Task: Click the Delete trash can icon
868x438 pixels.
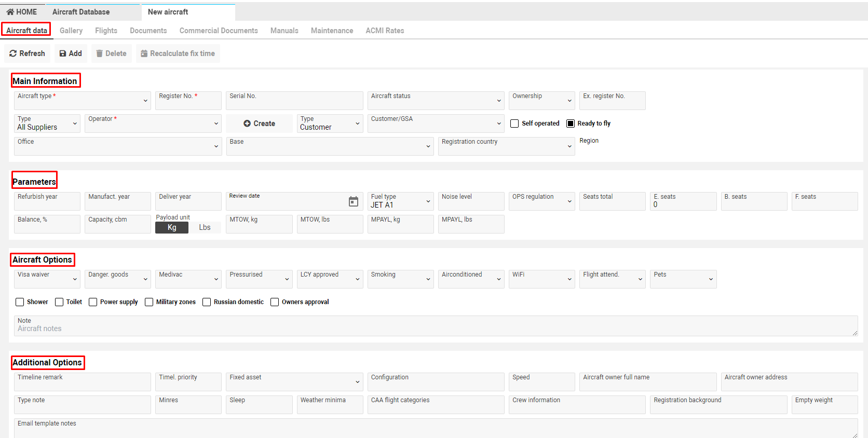Action: click(100, 53)
